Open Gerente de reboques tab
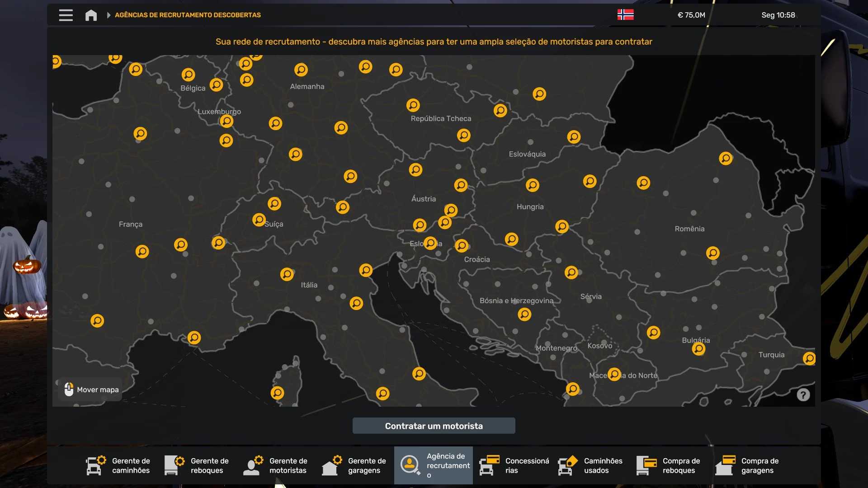868x488 pixels. (x=197, y=465)
